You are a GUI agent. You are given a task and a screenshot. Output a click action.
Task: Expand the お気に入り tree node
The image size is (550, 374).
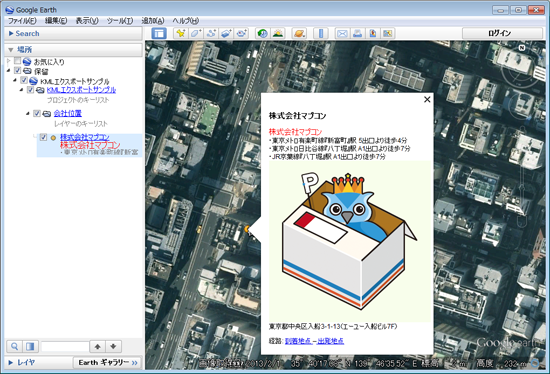[x=9, y=61]
